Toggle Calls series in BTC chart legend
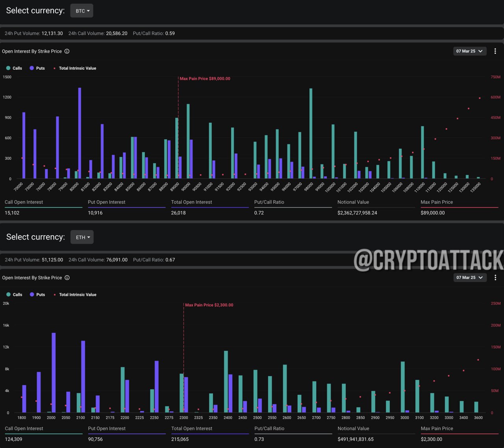 tap(14, 68)
